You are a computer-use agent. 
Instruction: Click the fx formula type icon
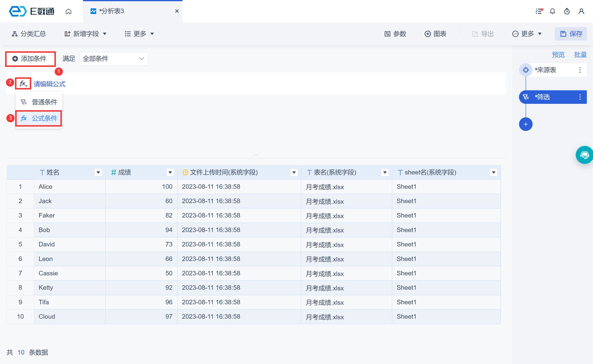23,84
